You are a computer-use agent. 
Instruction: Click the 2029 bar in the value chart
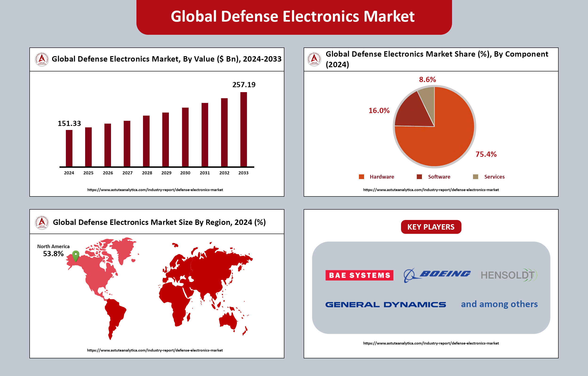[165, 140]
